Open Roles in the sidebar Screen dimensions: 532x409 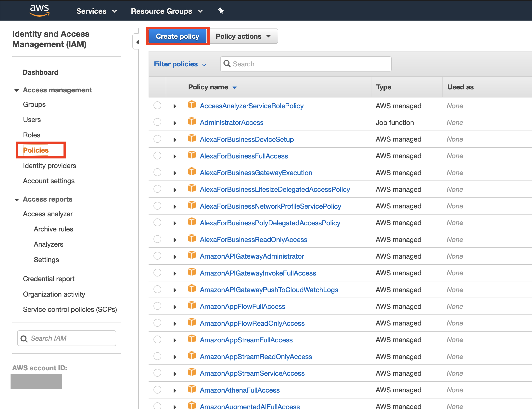tap(32, 135)
